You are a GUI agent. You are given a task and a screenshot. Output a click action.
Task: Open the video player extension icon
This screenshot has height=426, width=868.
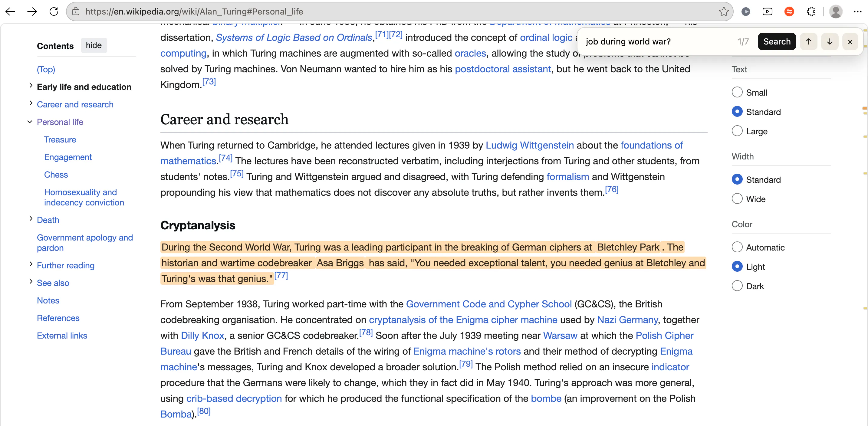point(767,11)
